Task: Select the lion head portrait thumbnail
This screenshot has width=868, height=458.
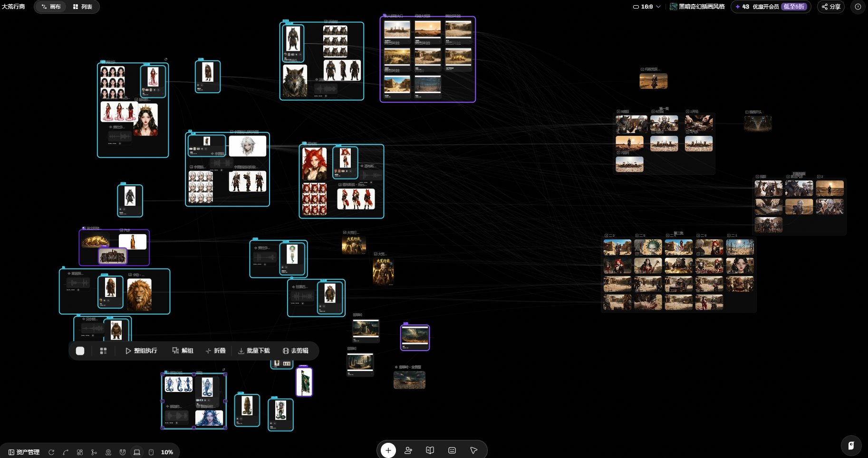Action: [139, 295]
